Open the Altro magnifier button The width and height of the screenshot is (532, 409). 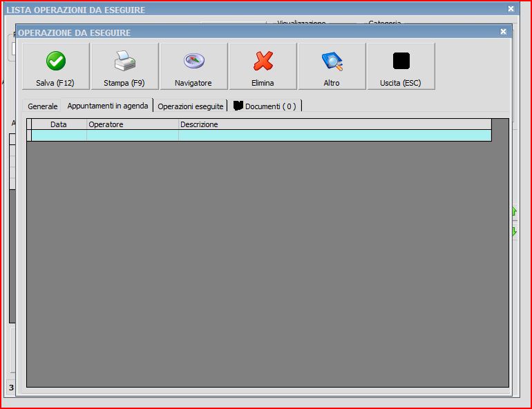pyautogui.click(x=332, y=66)
